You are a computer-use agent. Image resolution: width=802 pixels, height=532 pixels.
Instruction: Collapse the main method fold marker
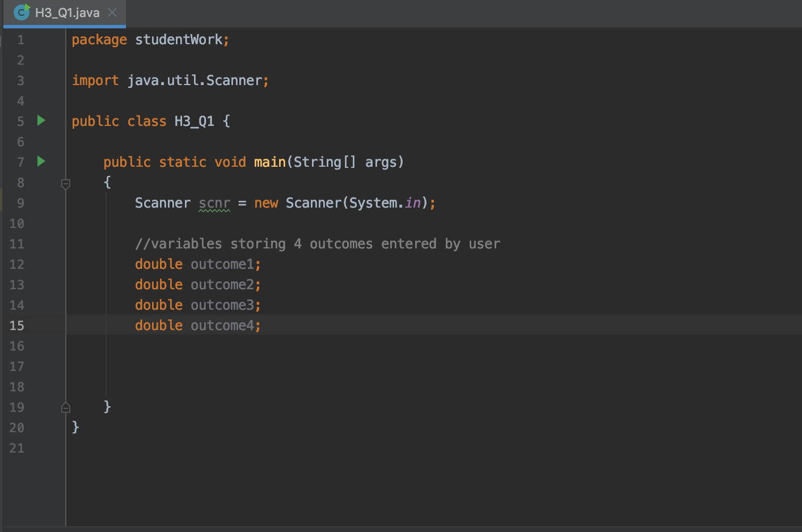click(65, 183)
